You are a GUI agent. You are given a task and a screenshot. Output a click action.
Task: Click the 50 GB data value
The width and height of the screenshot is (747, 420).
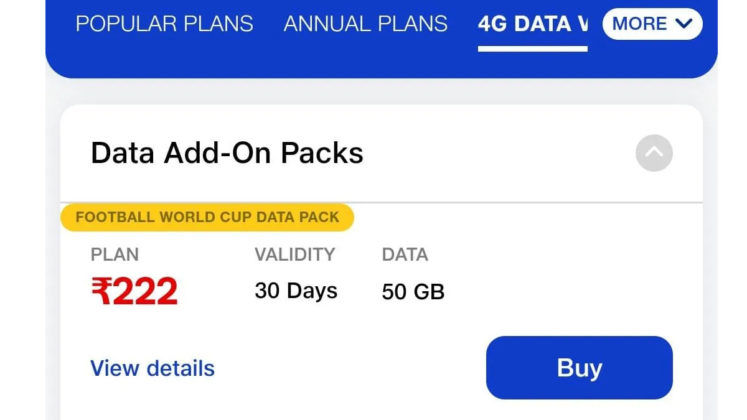[x=413, y=291]
